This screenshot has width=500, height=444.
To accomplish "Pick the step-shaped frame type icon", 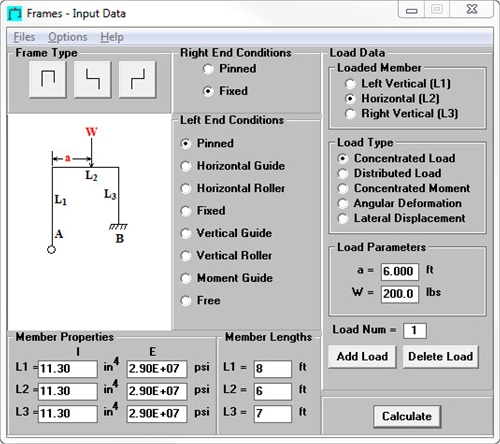I will point(137,79).
